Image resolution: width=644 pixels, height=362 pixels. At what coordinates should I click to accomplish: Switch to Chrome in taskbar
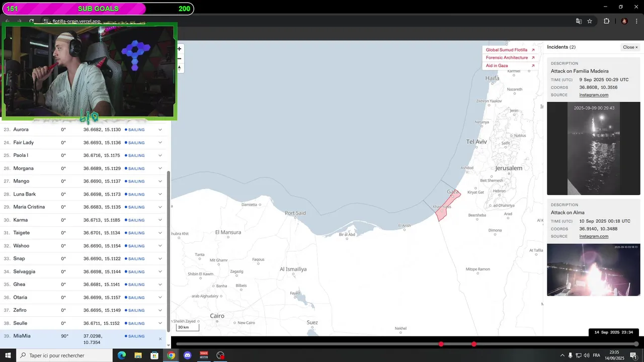point(171,355)
